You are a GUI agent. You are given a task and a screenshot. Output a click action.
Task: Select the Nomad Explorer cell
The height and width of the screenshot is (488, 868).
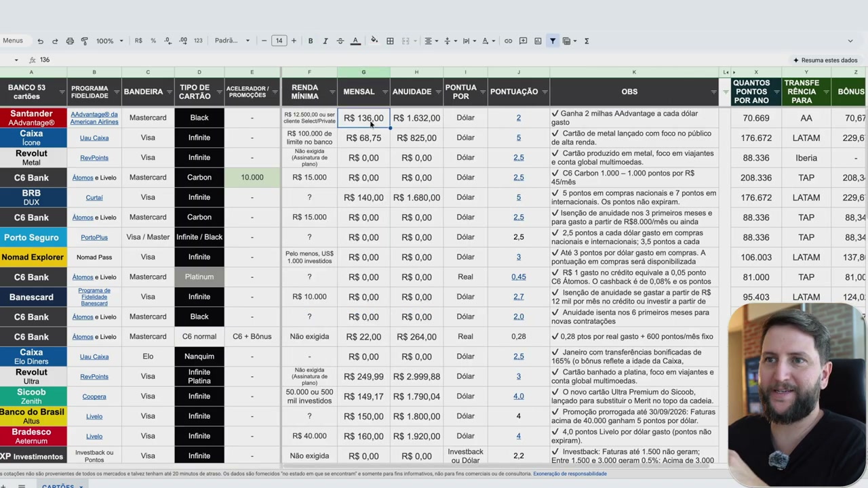(32, 258)
